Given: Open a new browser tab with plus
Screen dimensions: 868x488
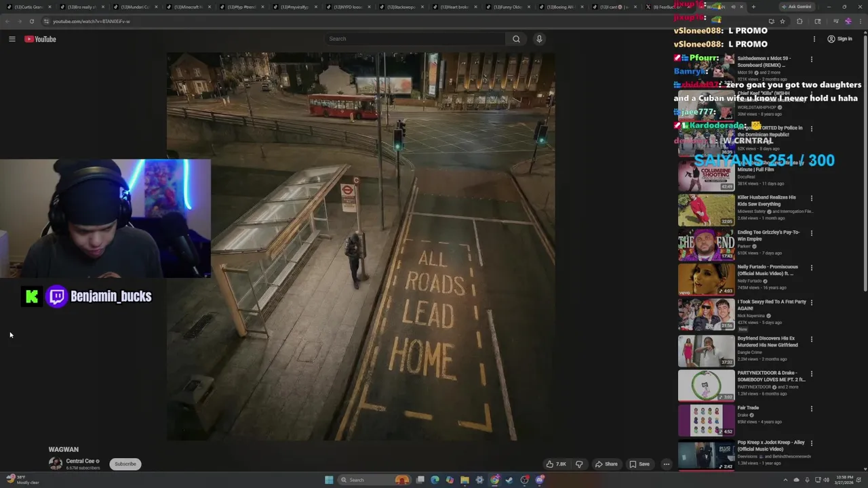Looking at the screenshot, I should (753, 7).
